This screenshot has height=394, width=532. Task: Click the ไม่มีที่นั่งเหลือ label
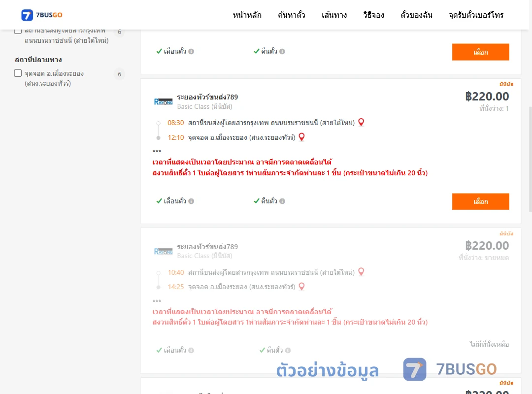pos(489,344)
